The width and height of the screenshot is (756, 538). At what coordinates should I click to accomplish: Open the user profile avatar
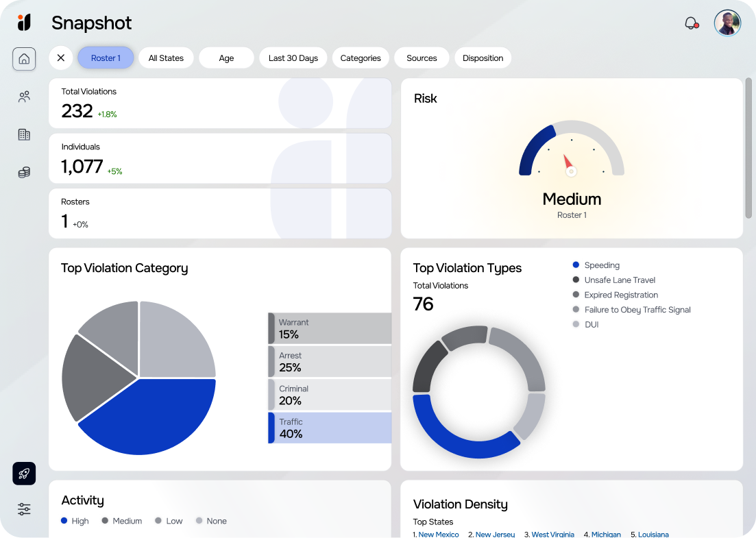(727, 23)
